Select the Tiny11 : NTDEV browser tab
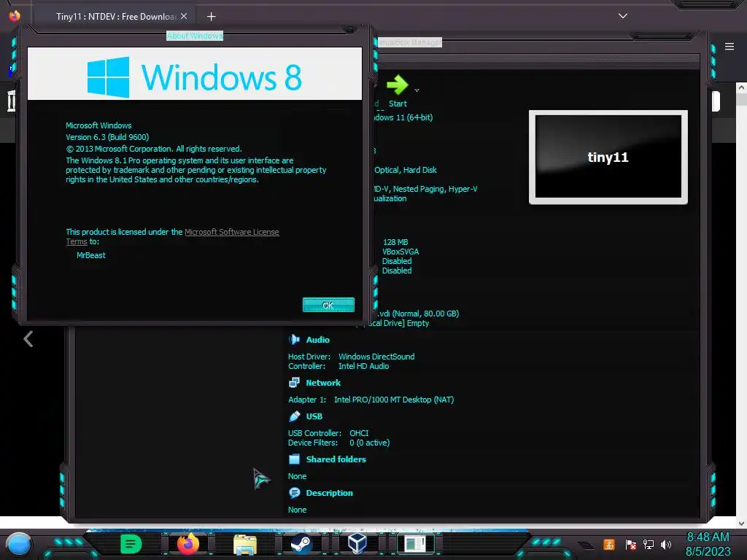Image resolution: width=747 pixels, height=560 pixels. [x=115, y=16]
